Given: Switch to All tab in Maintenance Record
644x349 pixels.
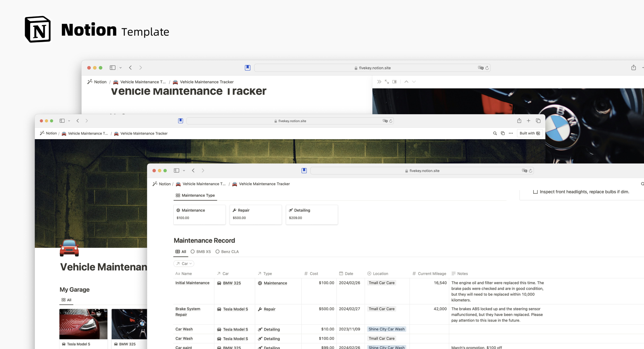Looking at the screenshot, I should pos(181,252).
